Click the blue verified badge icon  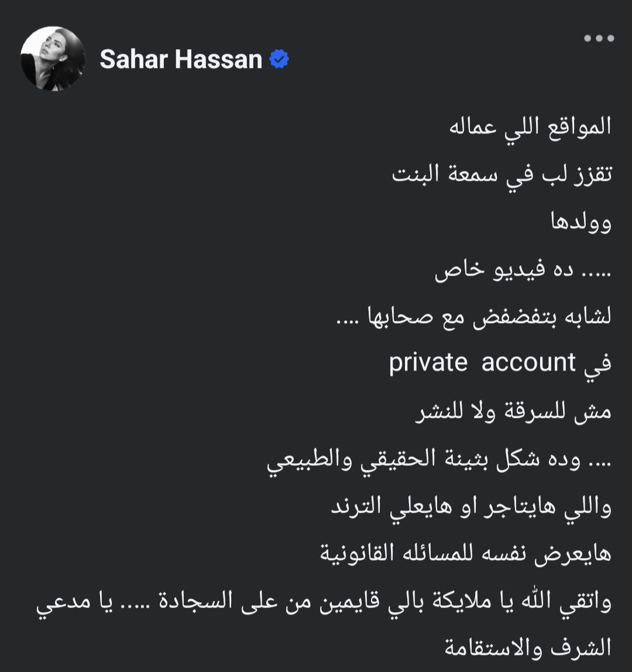point(279,57)
